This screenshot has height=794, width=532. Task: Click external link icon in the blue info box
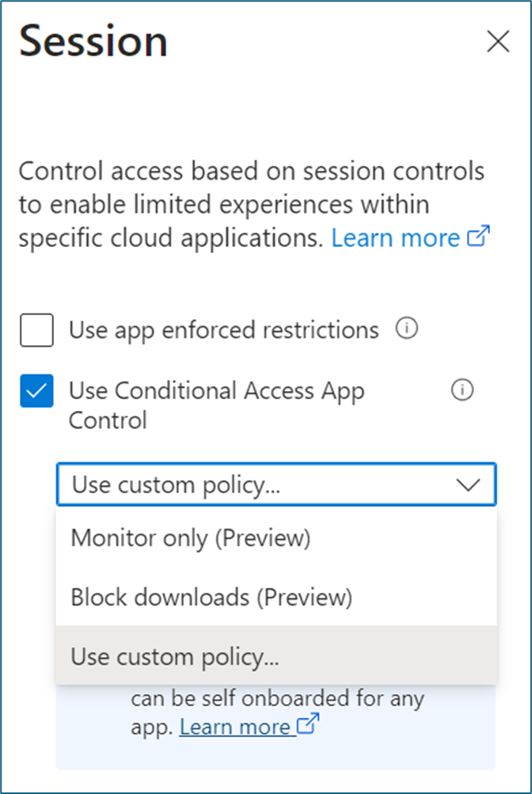307,725
